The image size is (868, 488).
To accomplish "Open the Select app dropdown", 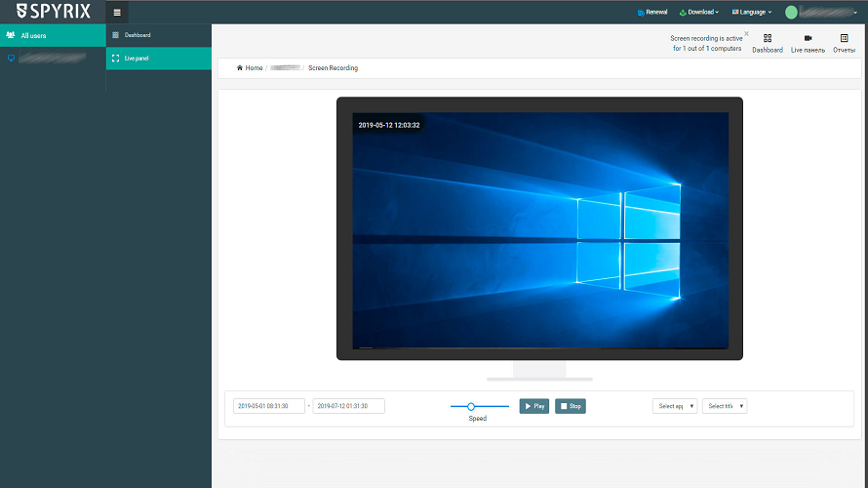I will (675, 406).
